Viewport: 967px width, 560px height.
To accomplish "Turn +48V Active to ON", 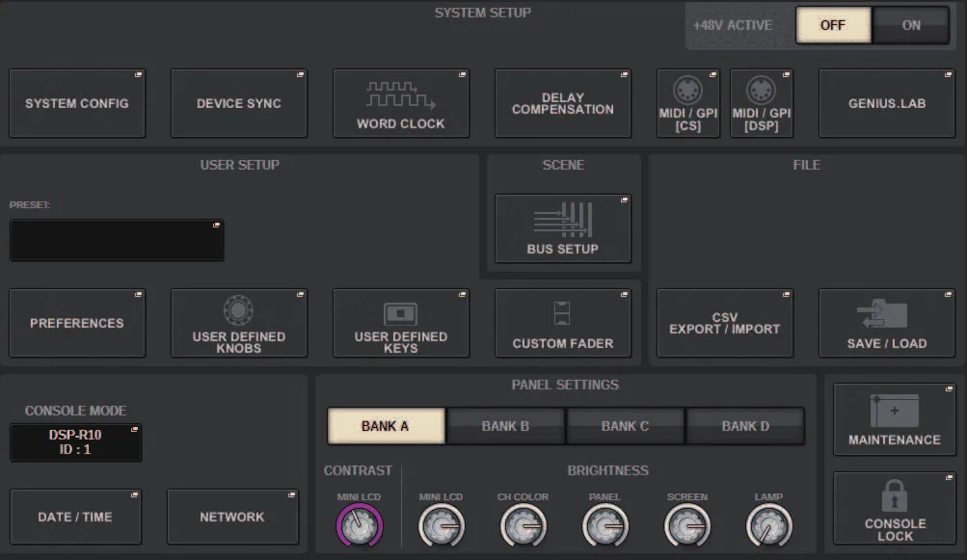I will (x=911, y=25).
